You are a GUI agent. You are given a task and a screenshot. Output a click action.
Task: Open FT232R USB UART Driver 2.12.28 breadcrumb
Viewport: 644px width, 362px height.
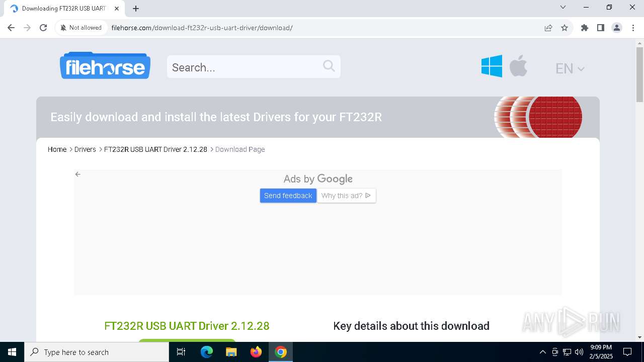pyautogui.click(x=155, y=149)
